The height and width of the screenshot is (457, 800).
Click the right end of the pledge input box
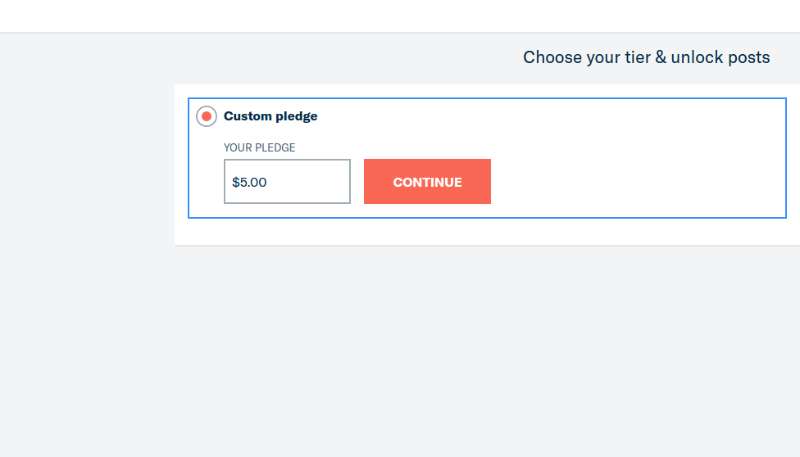click(338, 182)
